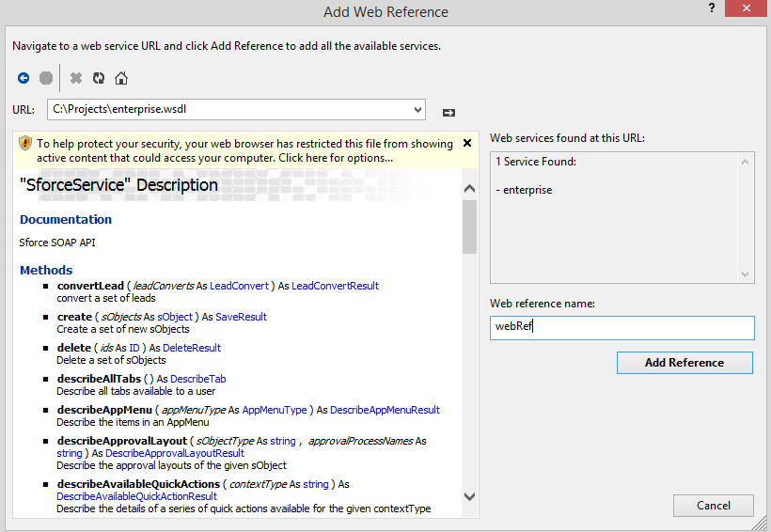Click the Web reference name field

622,327
